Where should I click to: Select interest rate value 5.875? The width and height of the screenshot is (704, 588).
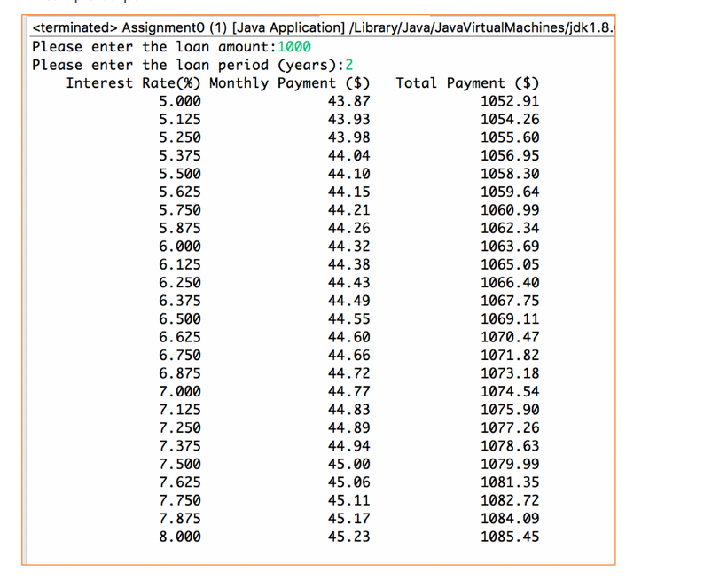point(180,228)
